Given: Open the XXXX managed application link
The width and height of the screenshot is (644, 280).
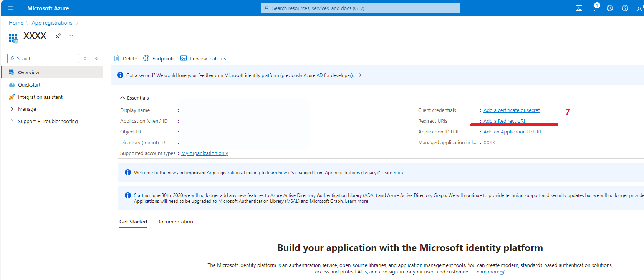Looking at the screenshot, I should [489, 142].
